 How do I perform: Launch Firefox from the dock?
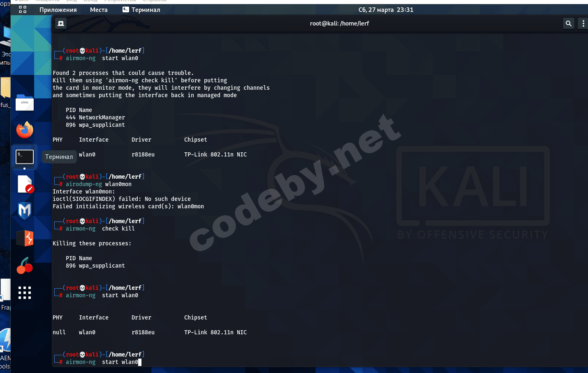tap(25, 130)
